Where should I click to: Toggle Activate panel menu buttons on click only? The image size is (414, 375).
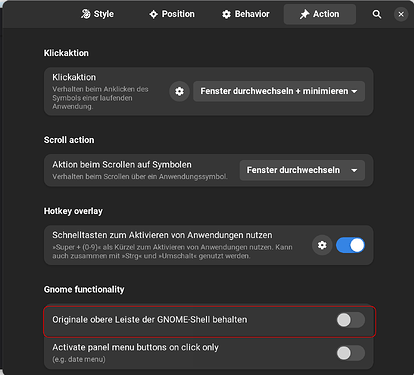[x=351, y=353]
